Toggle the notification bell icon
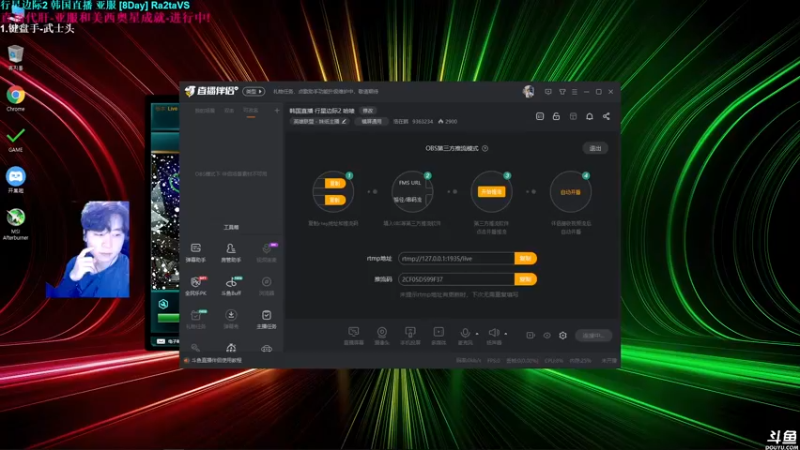The width and height of the screenshot is (800, 450). 589,116
